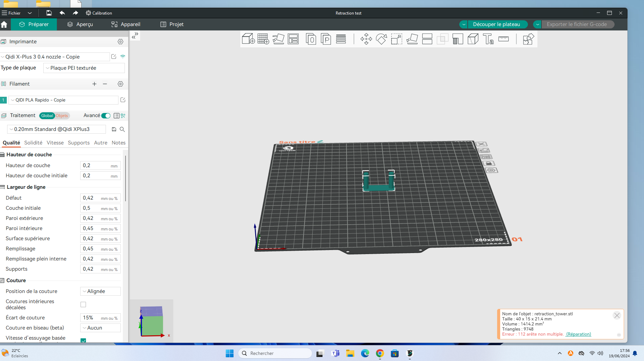Click the Add object cube icon

(248, 39)
